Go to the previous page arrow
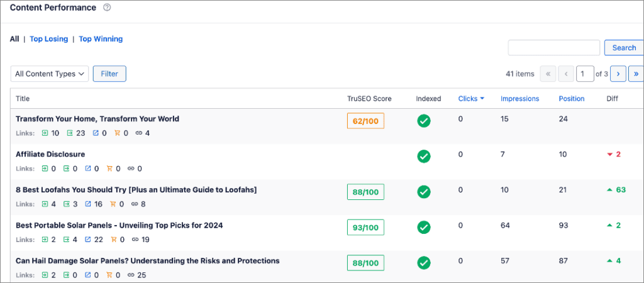This screenshot has width=644, height=283. (x=566, y=74)
